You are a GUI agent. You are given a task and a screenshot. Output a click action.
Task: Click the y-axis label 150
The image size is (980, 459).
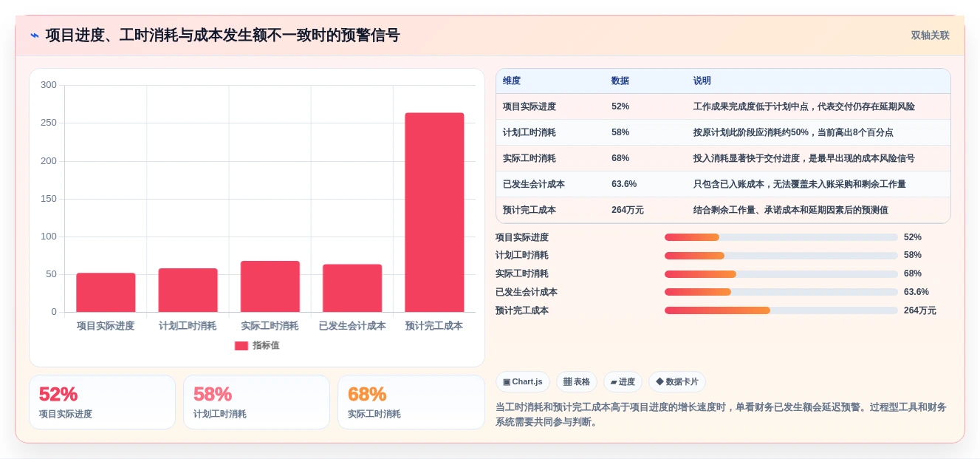(x=49, y=198)
